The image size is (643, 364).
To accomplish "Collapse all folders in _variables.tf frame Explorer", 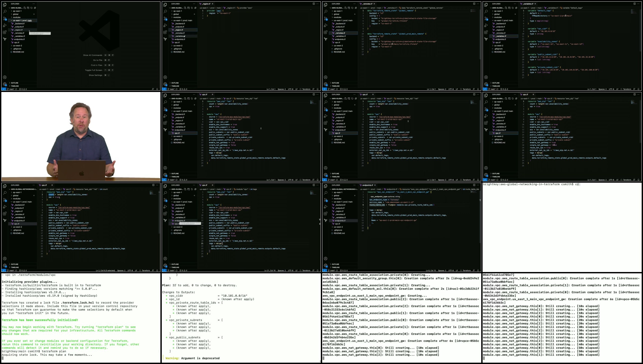I will (x=516, y=8).
